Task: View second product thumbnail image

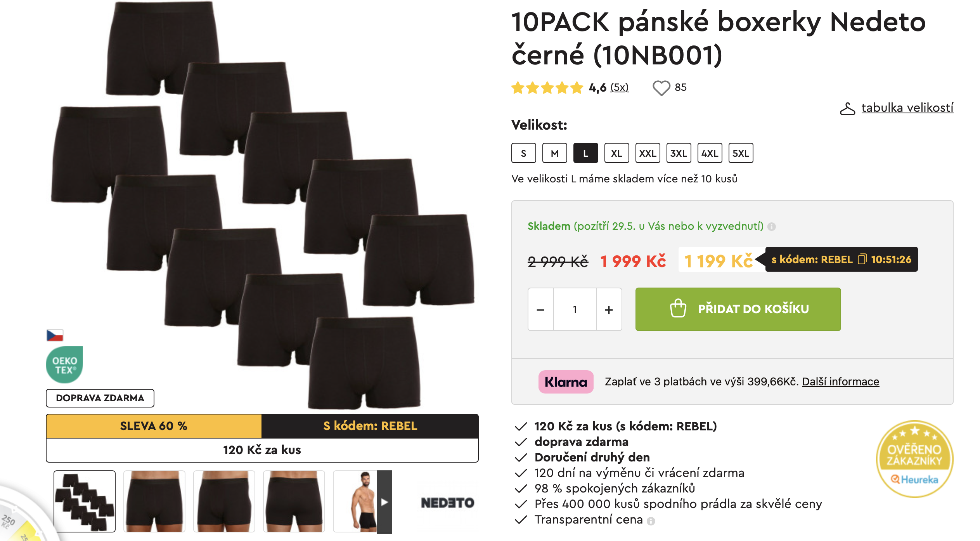Action: click(x=154, y=501)
